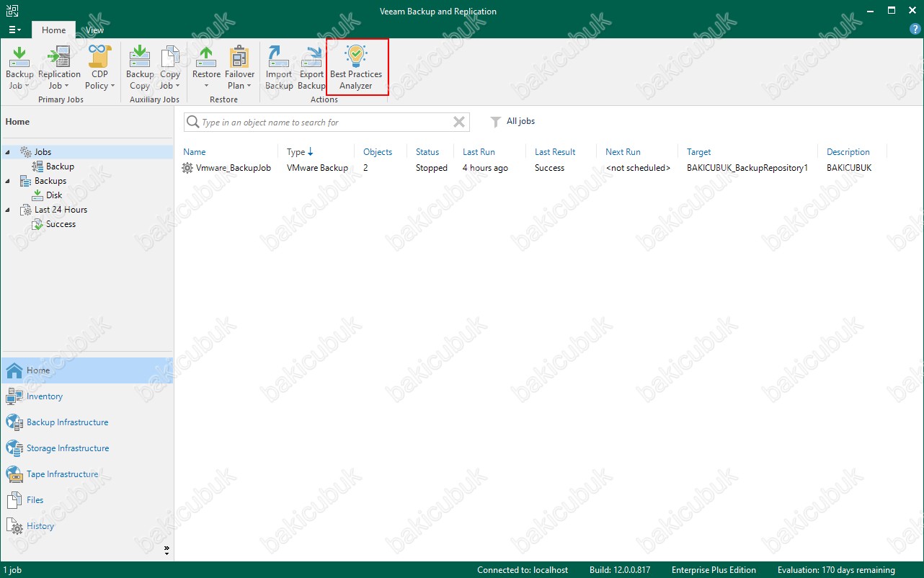Click the Export Backup icon
The width and height of the screenshot is (924, 578).
(x=311, y=57)
